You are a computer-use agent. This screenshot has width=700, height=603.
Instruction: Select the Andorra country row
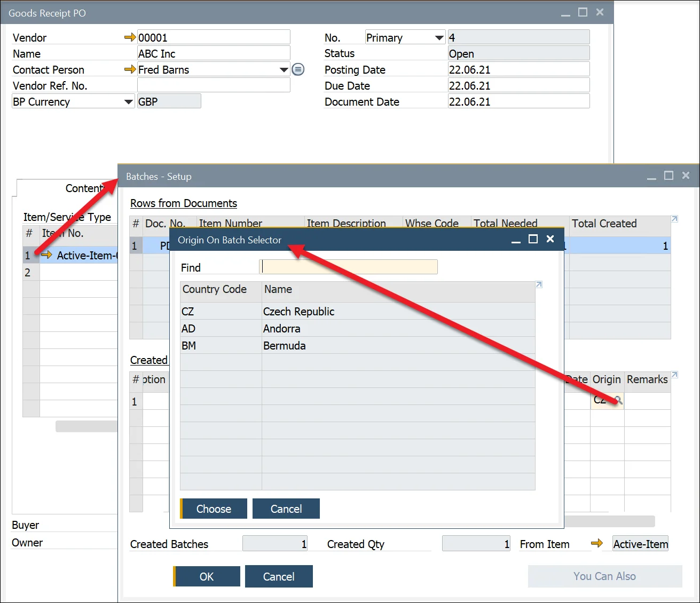(357, 328)
